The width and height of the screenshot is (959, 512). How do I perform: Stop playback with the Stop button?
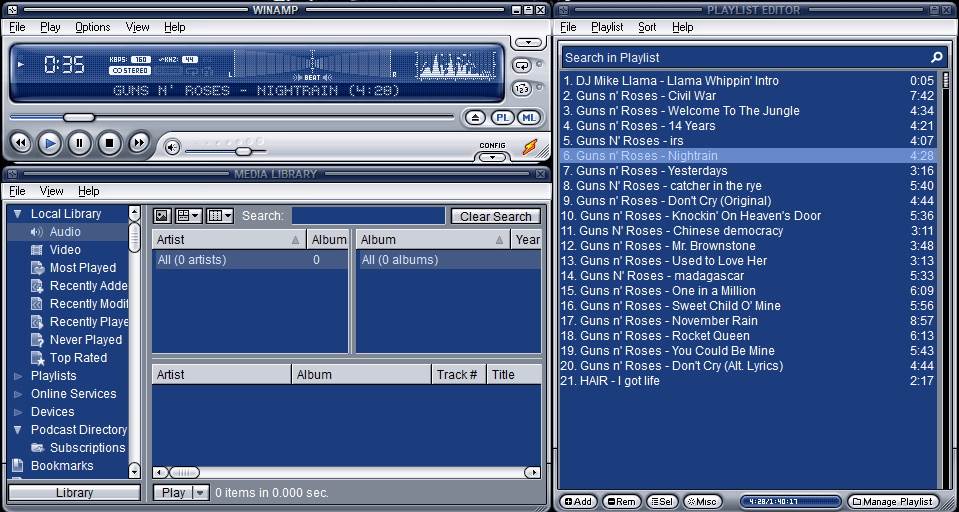(x=109, y=143)
